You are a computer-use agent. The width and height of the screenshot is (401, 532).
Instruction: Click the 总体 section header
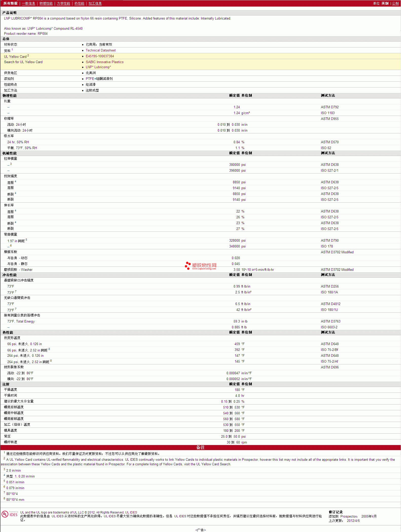(6, 39)
